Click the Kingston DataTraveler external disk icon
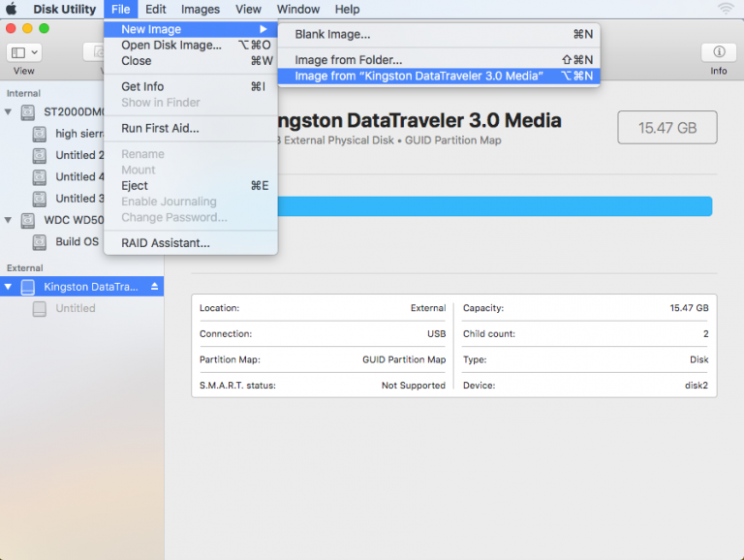Viewport: 744px width, 560px height. click(x=28, y=287)
